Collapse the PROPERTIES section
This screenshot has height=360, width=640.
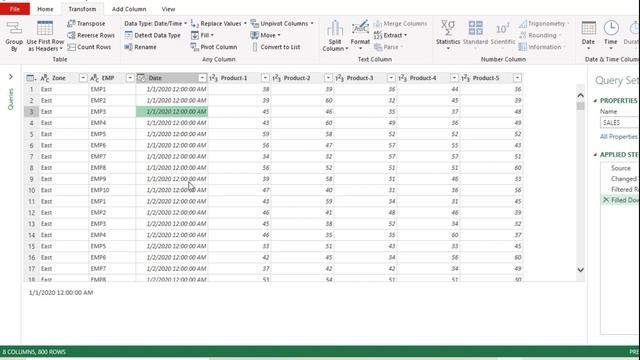click(595, 100)
